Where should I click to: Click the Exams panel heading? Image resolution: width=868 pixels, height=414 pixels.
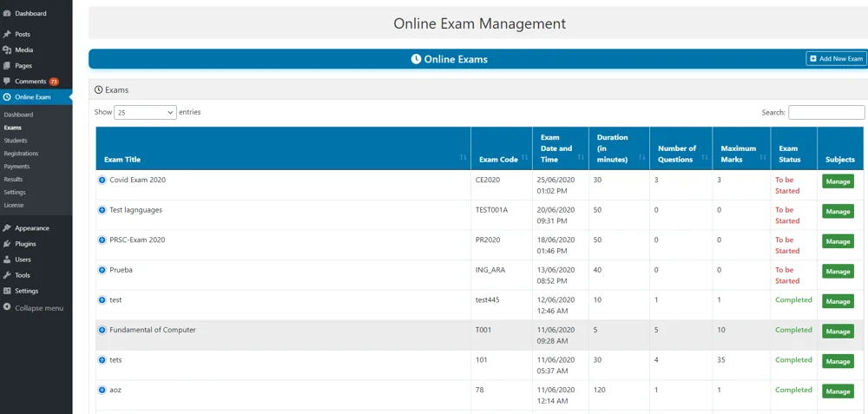coord(112,89)
